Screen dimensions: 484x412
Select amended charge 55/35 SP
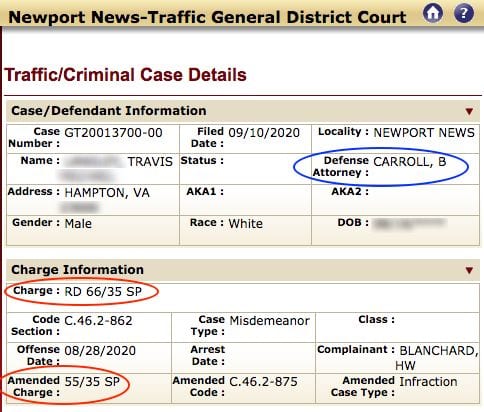click(x=92, y=381)
